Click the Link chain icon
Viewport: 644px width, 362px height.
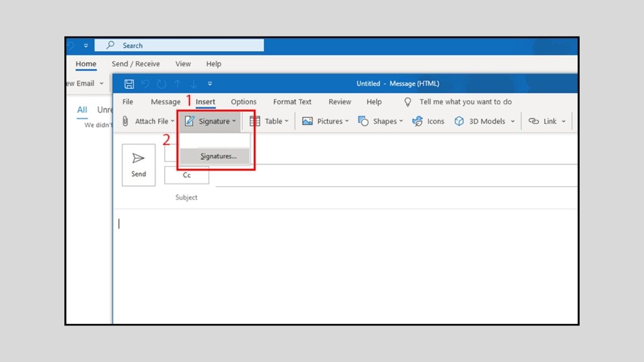pos(533,121)
